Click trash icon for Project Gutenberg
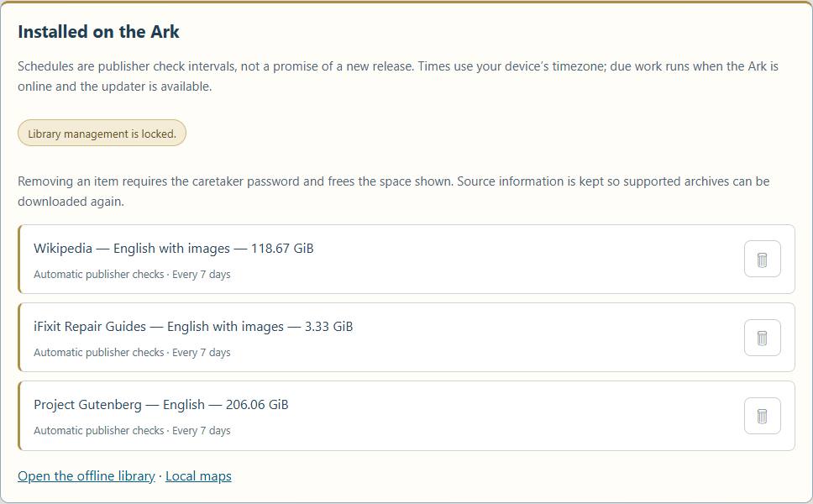This screenshot has width=813, height=504. coord(763,416)
